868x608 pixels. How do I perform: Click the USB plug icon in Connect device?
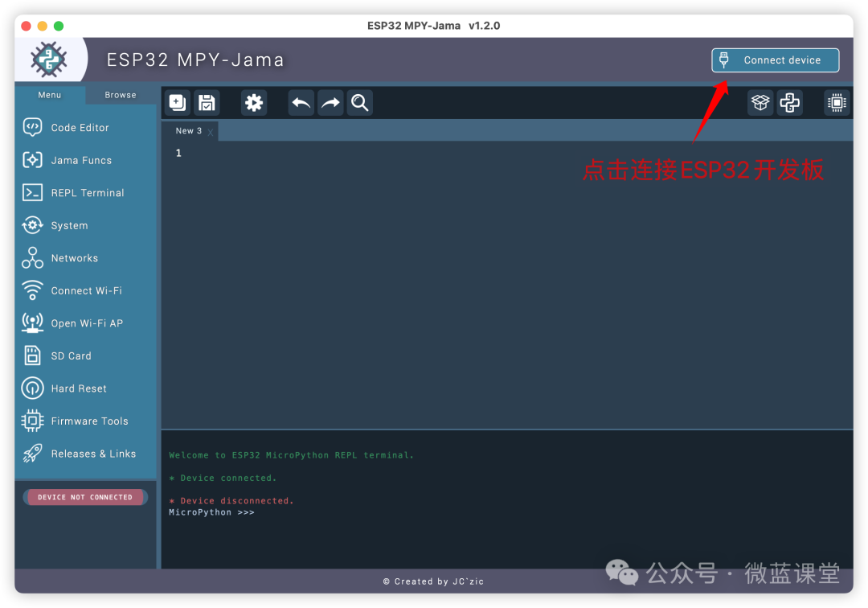[723, 60]
